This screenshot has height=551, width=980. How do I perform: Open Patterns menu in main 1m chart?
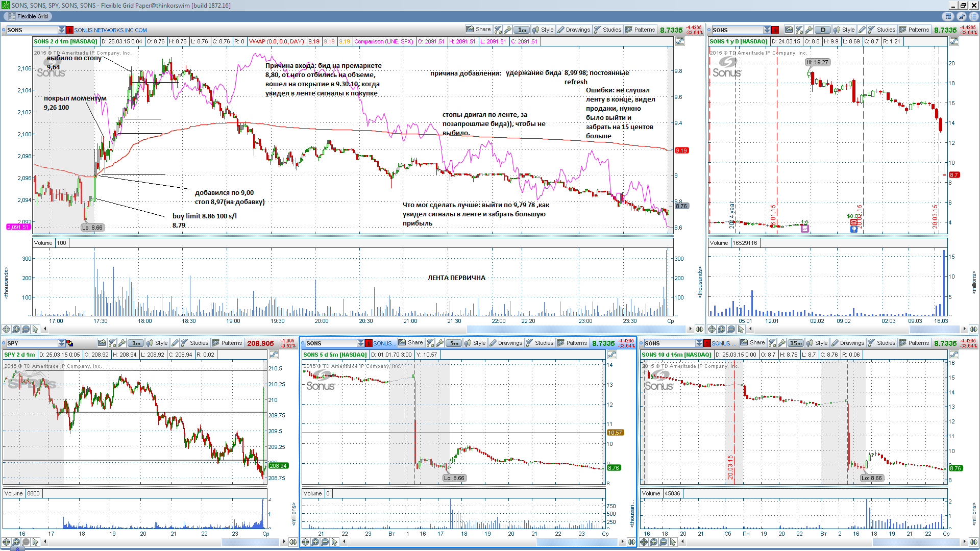click(x=640, y=30)
